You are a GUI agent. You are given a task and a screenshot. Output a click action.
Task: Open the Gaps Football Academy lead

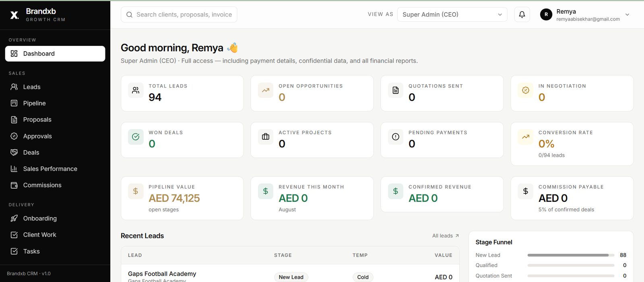162,274
